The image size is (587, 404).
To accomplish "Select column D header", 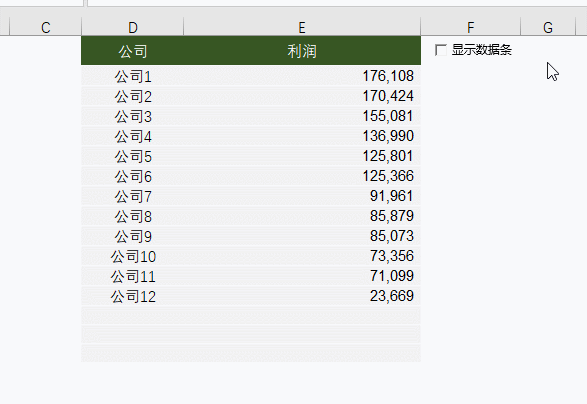I will (x=133, y=27).
